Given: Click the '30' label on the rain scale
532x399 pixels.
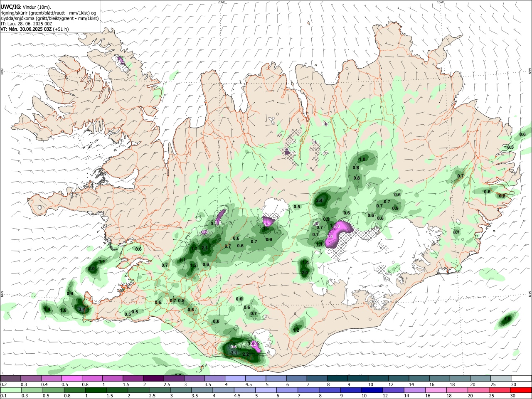Looking at the screenshot, I should tap(513, 396).
